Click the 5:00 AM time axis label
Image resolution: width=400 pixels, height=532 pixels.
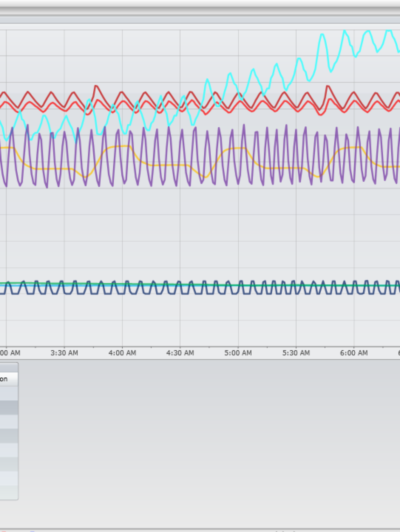(238, 353)
